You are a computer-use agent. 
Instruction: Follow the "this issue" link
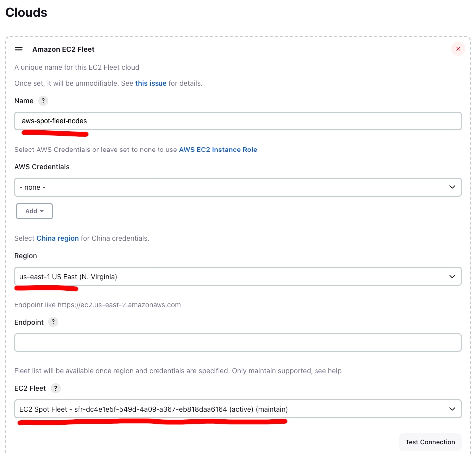tap(151, 83)
